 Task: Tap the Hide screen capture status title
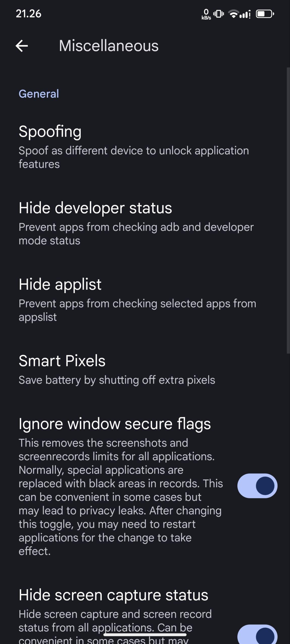click(x=113, y=595)
